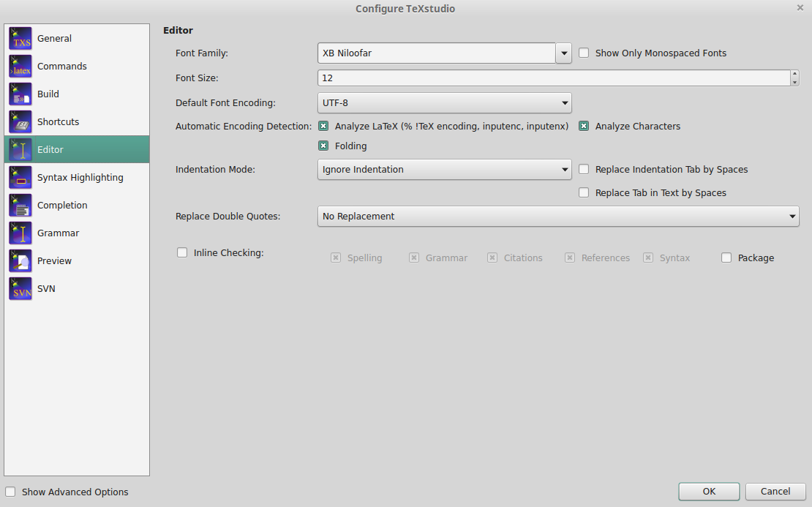Confirm settings with the OK button
Screen dimensions: 812x507
709,492
